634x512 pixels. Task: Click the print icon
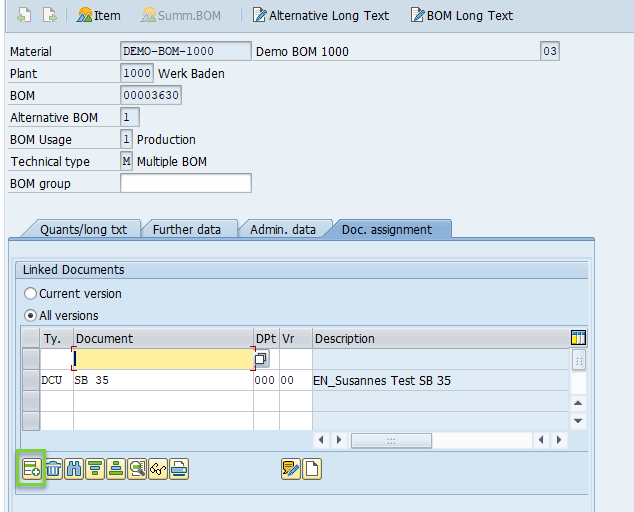point(179,469)
